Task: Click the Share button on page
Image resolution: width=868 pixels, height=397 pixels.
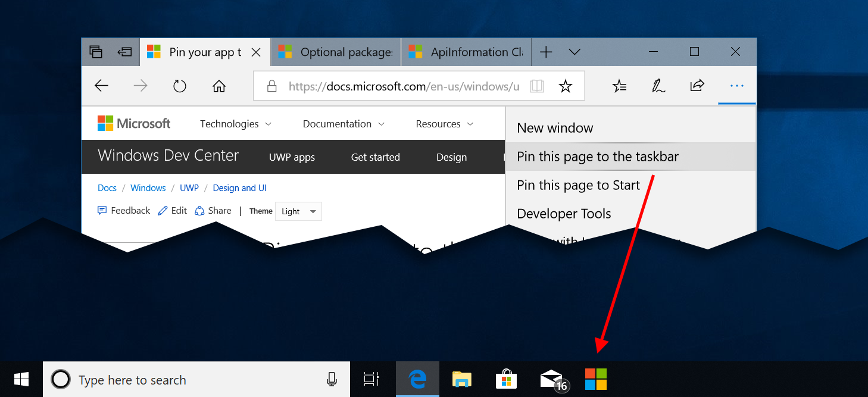Action: pos(213,211)
